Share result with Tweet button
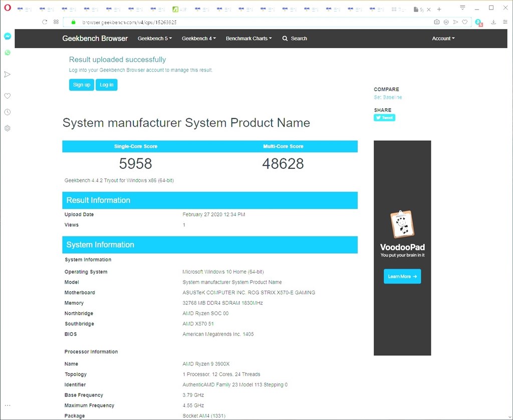Image resolution: width=513 pixels, height=420 pixels. pyautogui.click(x=384, y=117)
